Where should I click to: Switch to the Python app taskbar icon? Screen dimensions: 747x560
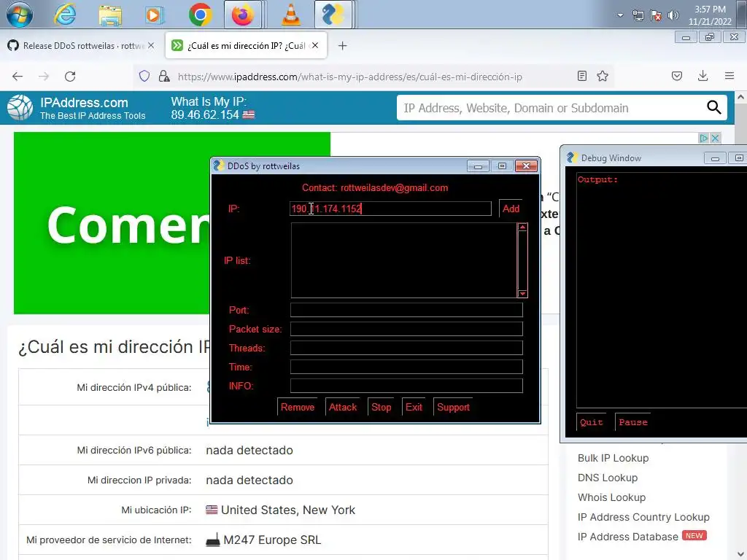click(x=333, y=15)
